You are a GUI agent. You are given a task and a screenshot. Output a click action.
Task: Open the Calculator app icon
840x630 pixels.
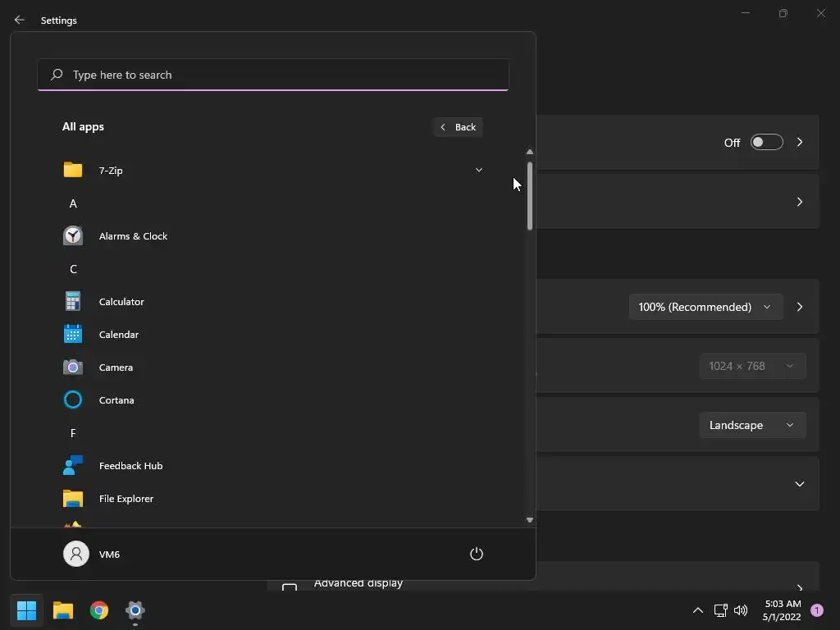73,301
